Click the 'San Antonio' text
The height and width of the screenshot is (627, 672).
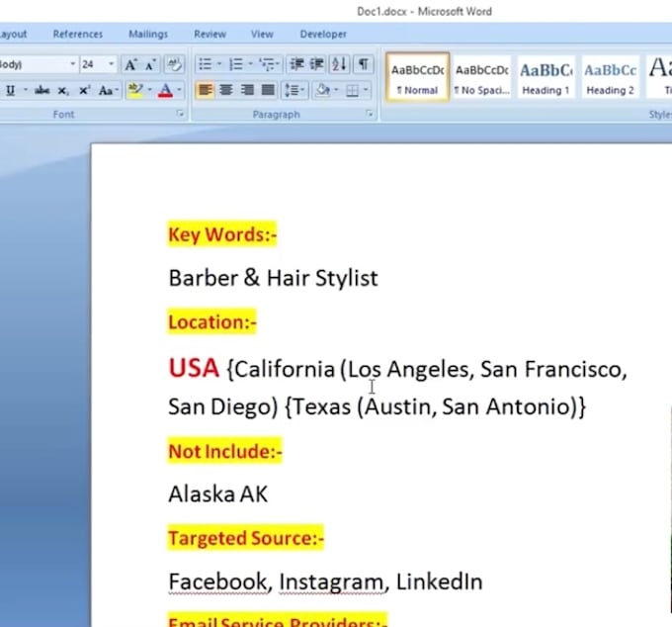507,406
